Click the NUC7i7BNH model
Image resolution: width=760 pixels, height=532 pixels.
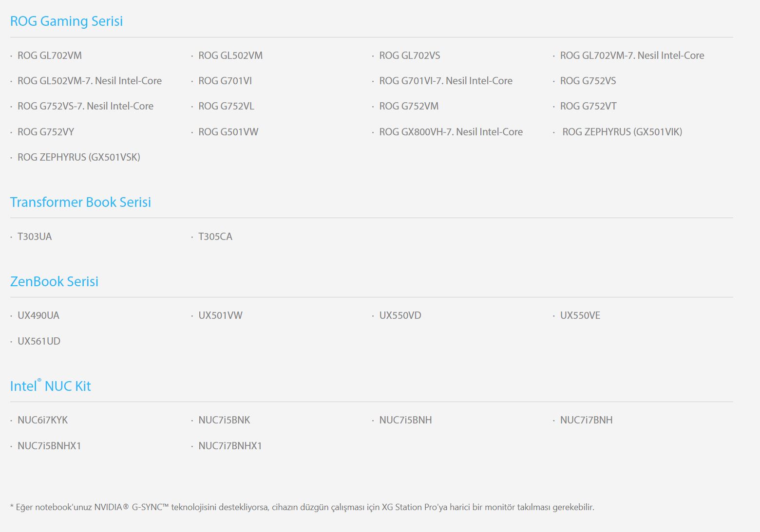pos(586,420)
